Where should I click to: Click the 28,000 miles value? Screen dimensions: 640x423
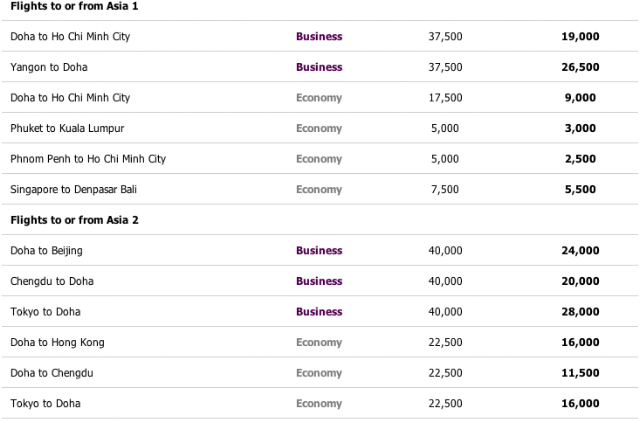(x=579, y=312)
